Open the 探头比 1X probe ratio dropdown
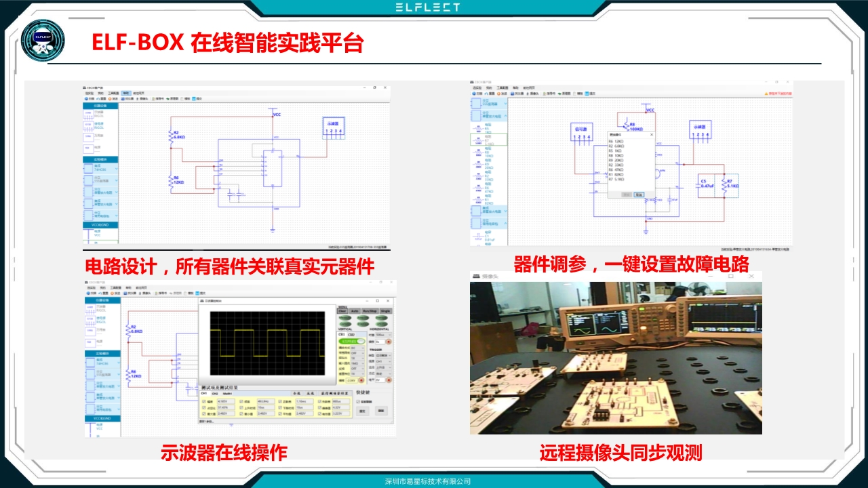The height and width of the screenshot is (488, 868). coord(358,358)
